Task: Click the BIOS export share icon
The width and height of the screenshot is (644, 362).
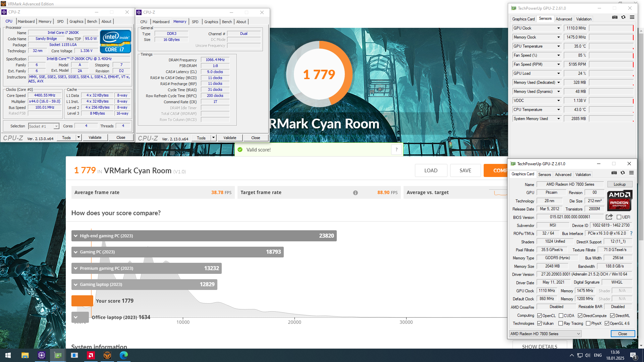Action: [x=609, y=217]
